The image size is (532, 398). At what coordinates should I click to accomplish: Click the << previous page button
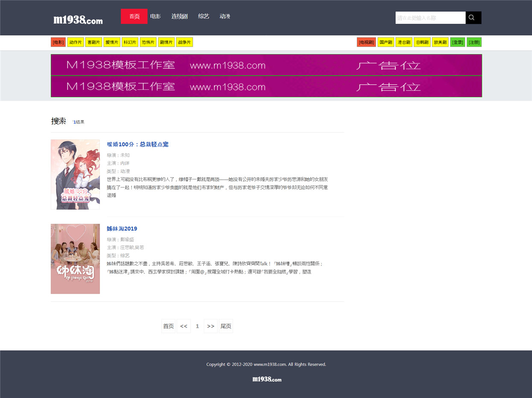[x=184, y=326]
